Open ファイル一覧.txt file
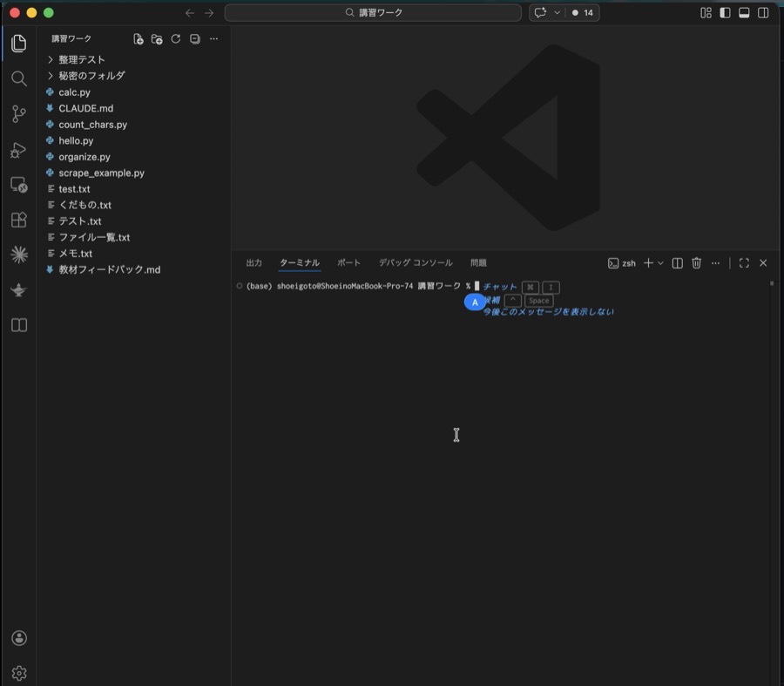The height and width of the screenshot is (686, 784). point(133,237)
